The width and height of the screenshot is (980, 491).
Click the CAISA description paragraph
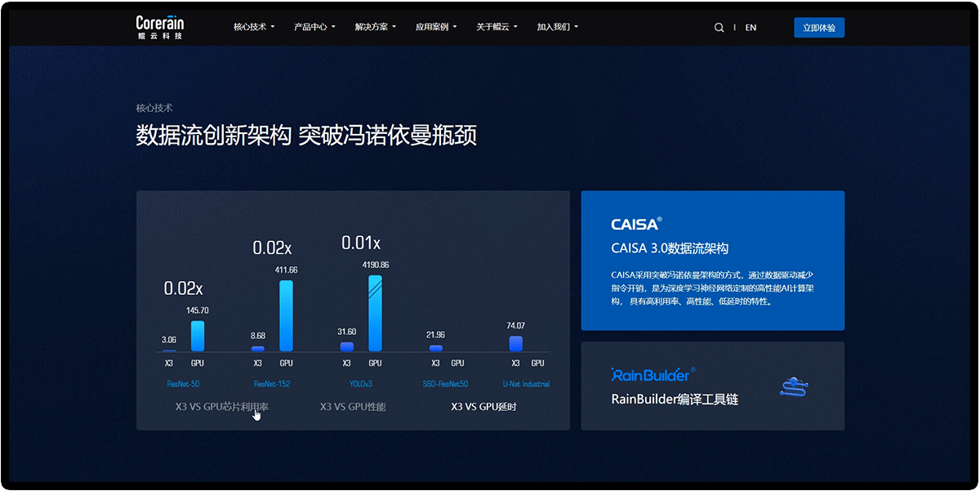(x=712, y=288)
